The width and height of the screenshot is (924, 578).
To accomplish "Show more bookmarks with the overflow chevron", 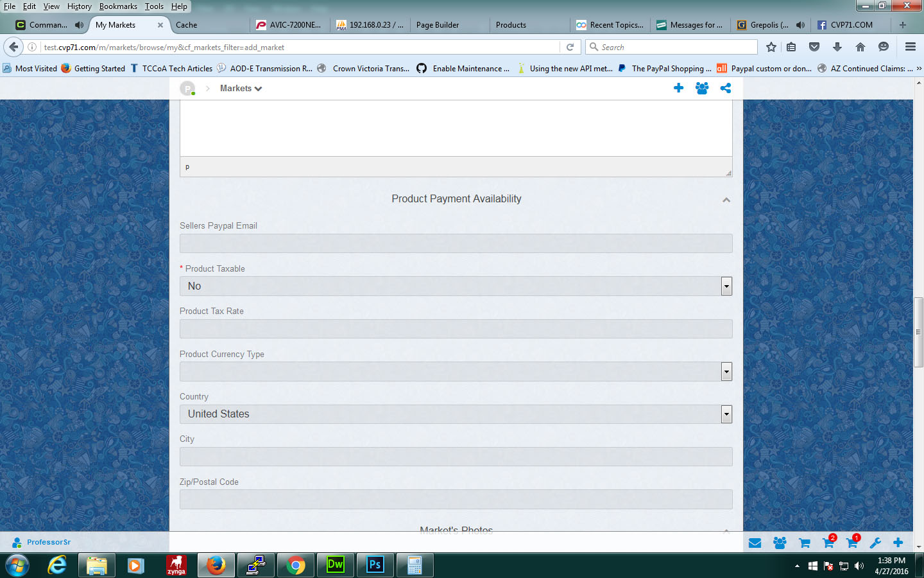I will coord(919,69).
